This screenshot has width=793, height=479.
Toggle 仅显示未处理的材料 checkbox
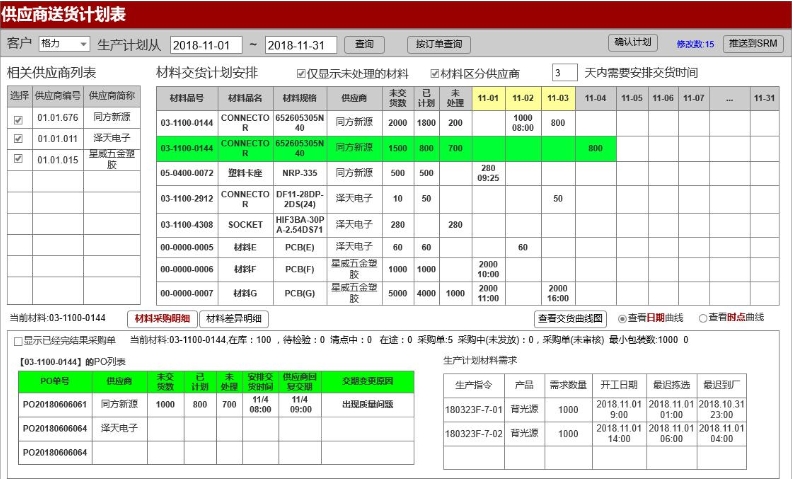[302, 74]
